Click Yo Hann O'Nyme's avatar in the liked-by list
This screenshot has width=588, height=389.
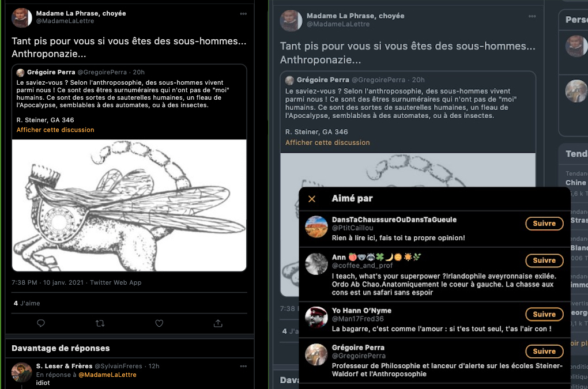tap(316, 318)
